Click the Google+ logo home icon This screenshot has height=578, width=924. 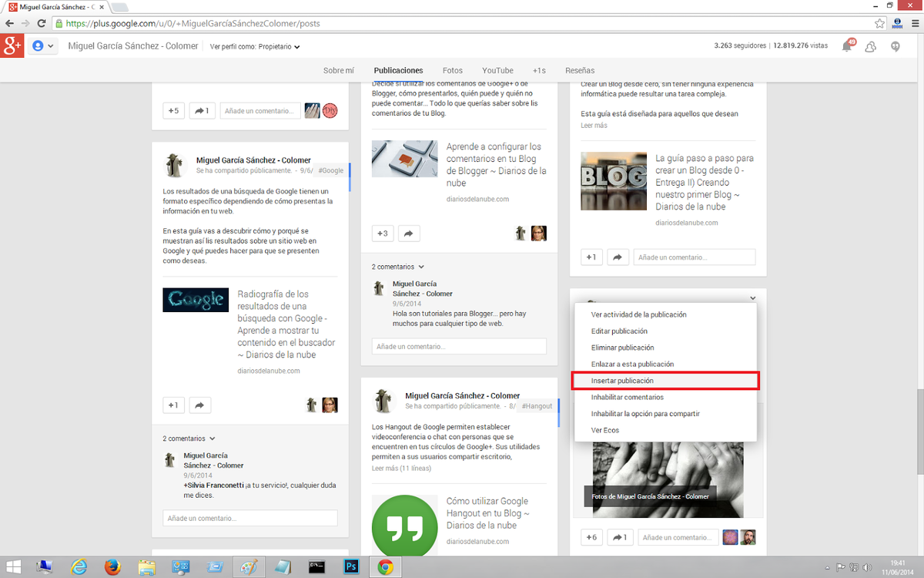pyautogui.click(x=12, y=46)
